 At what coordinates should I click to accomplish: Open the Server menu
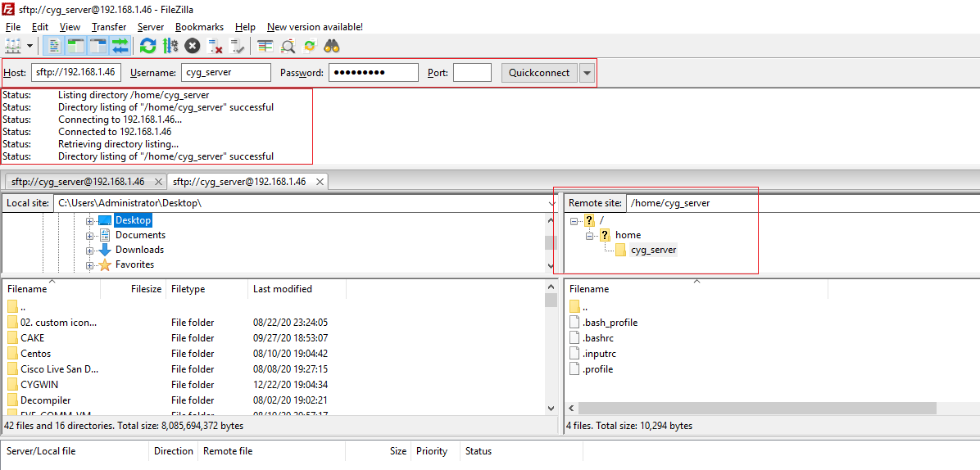pos(151,27)
